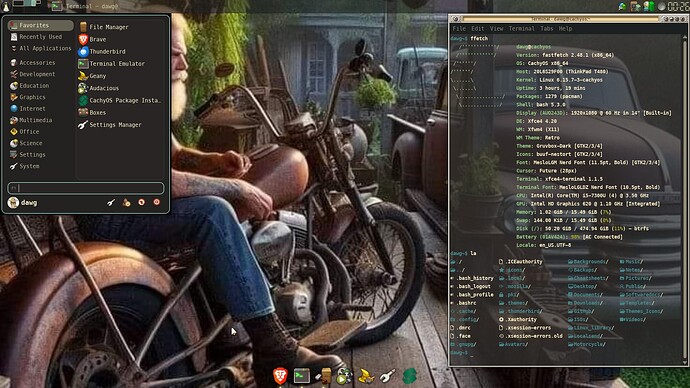Click the dawg user avatar
This screenshot has height=388, width=690.
pos(13,203)
